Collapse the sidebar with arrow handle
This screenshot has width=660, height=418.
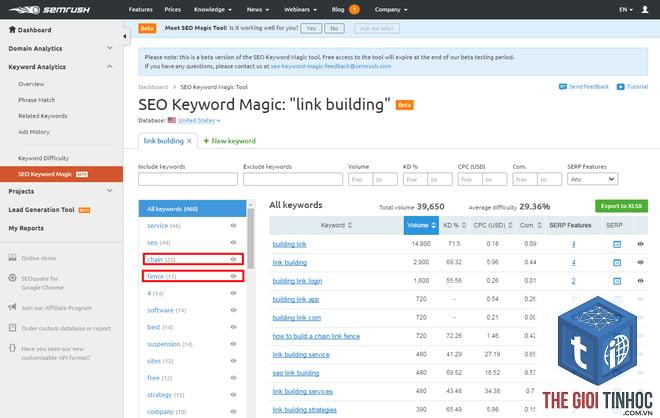pyautogui.click(x=125, y=36)
